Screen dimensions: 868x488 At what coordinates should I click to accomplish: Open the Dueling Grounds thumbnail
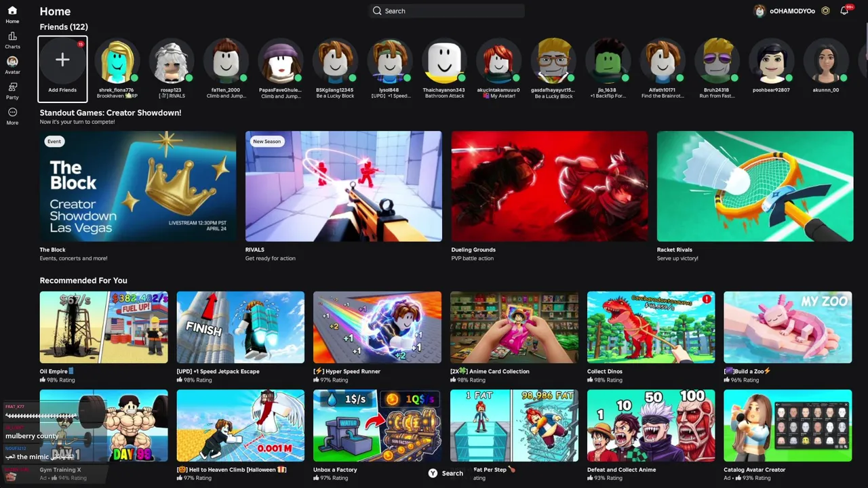tap(549, 186)
